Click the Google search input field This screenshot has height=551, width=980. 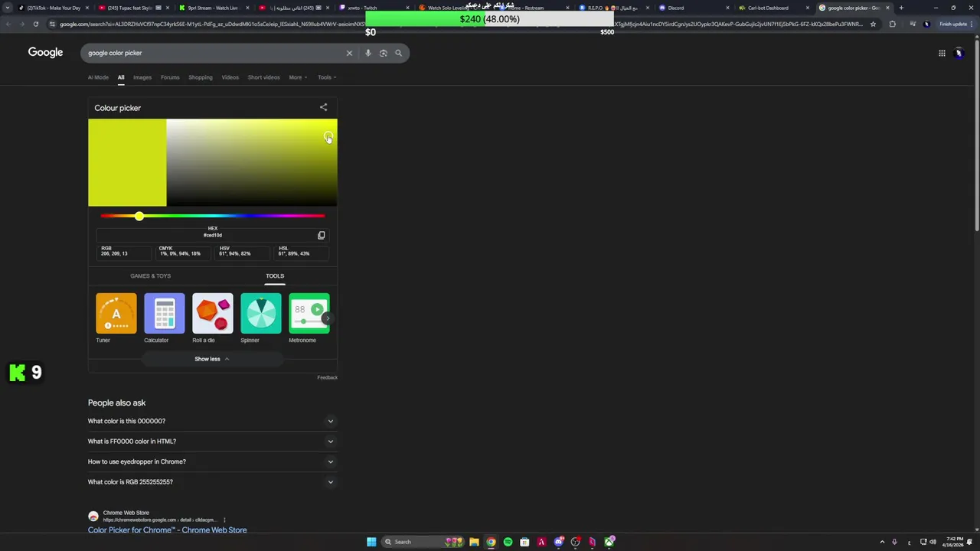pyautogui.click(x=214, y=53)
